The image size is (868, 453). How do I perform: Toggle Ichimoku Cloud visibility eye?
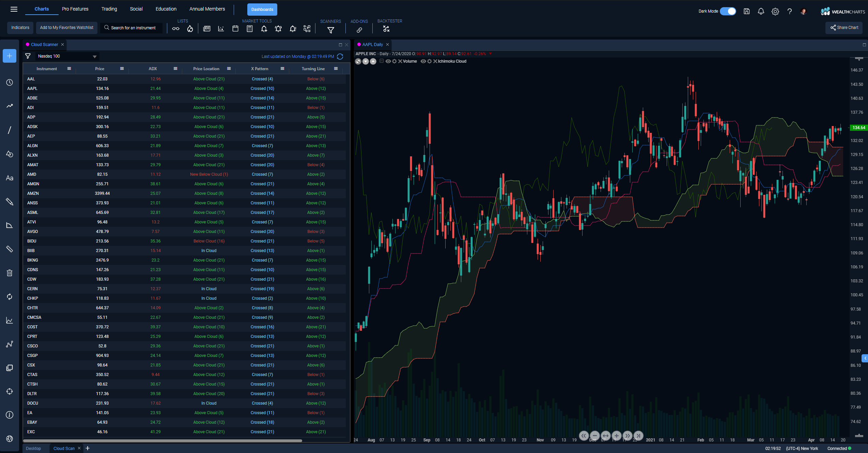click(x=423, y=61)
